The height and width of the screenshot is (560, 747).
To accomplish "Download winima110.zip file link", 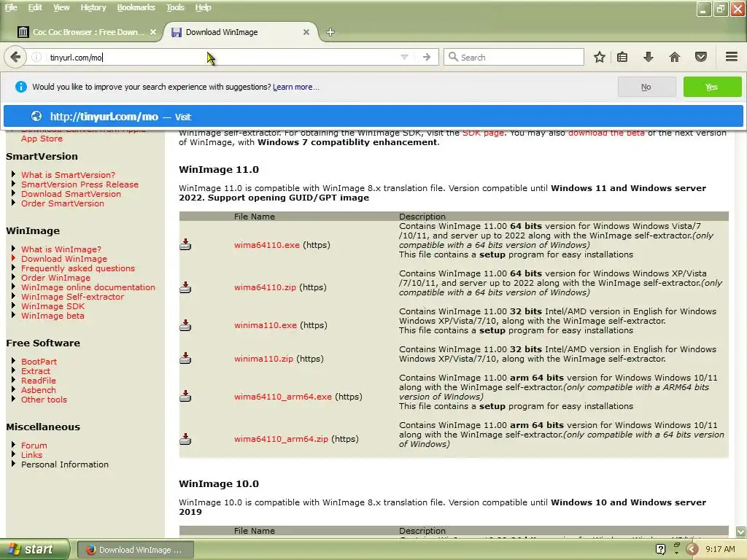I will click(263, 359).
